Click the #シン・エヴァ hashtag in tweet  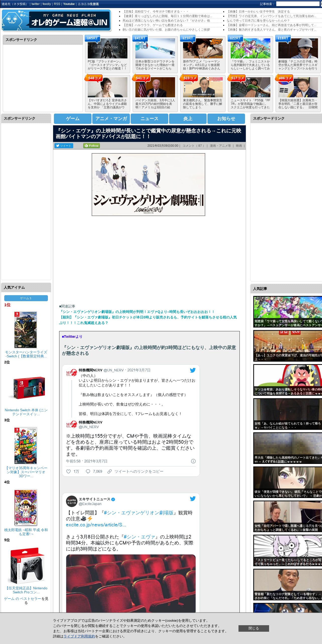point(139,537)
